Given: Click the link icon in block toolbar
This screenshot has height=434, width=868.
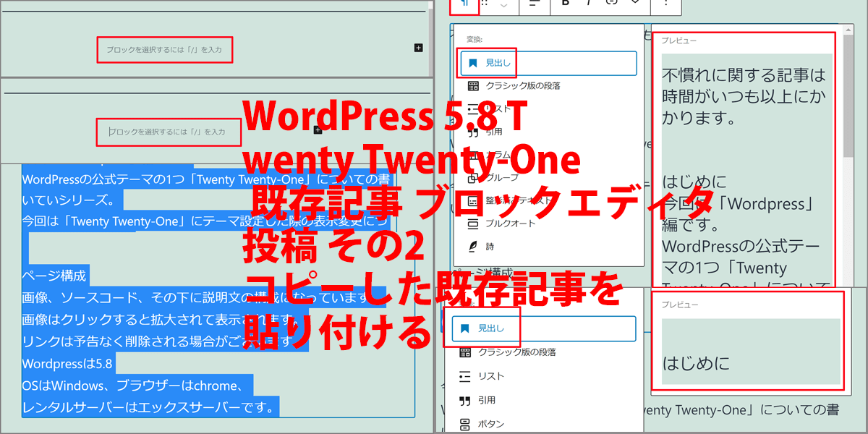Looking at the screenshot, I should pos(613,4).
